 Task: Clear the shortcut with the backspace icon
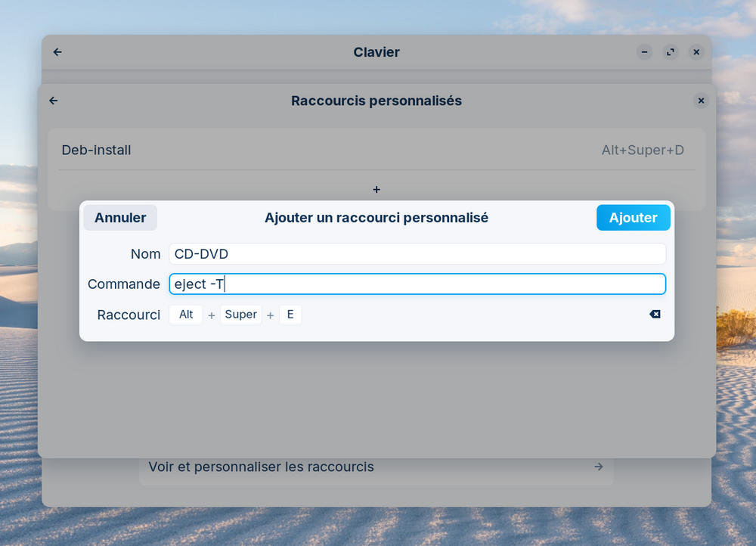(655, 315)
